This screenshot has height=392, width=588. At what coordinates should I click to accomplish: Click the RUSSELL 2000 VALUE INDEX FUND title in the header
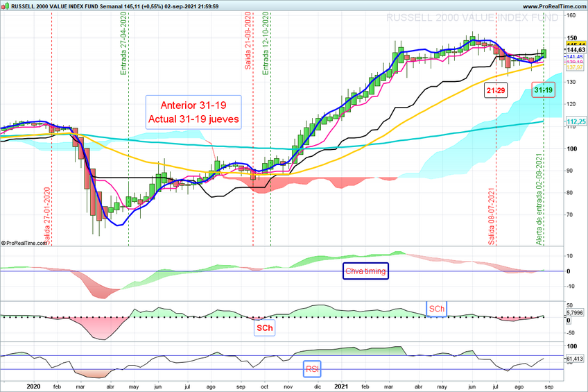click(x=55, y=6)
